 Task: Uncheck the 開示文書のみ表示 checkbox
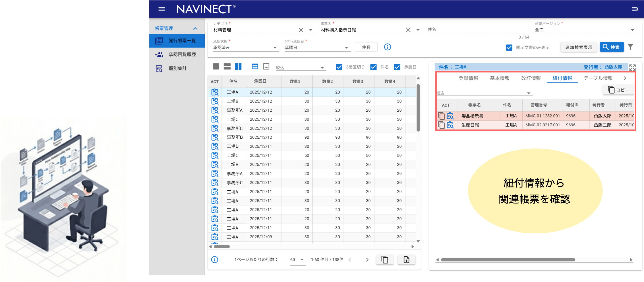pos(509,47)
